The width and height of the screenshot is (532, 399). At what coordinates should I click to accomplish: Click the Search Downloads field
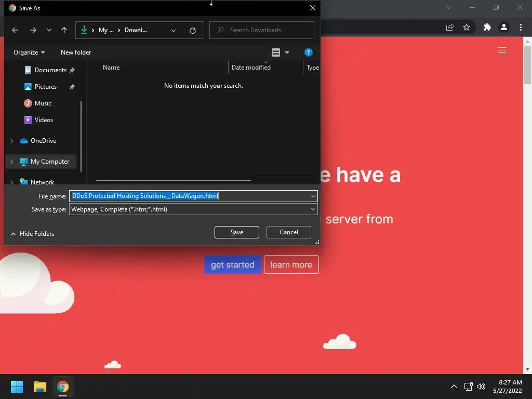pyautogui.click(x=262, y=30)
